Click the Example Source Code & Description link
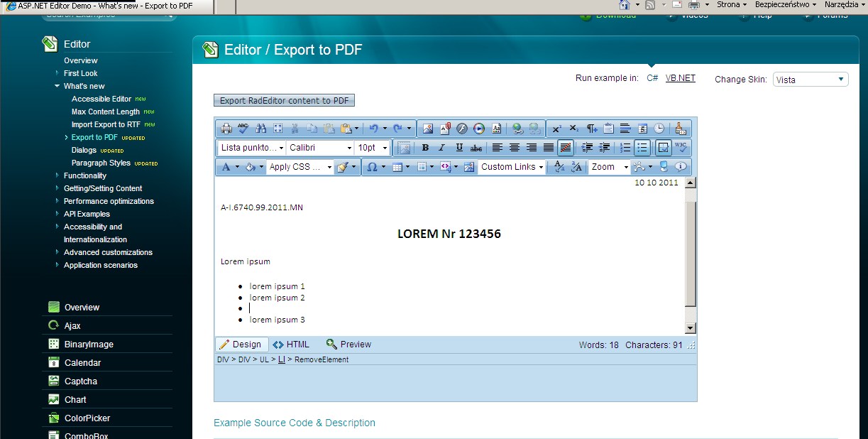The height and width of the screenshot is (439, 868). 295,423
